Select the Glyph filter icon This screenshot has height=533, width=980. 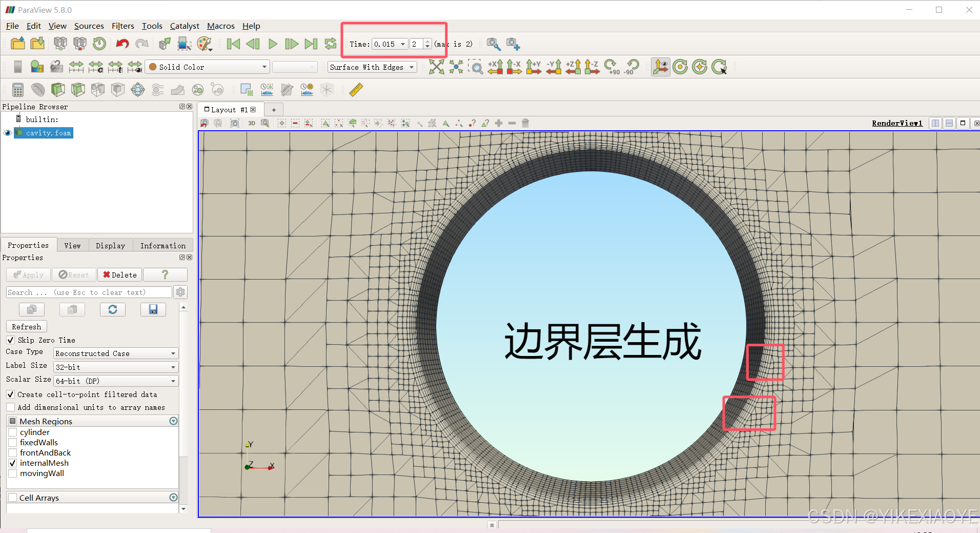pos(137,89)
